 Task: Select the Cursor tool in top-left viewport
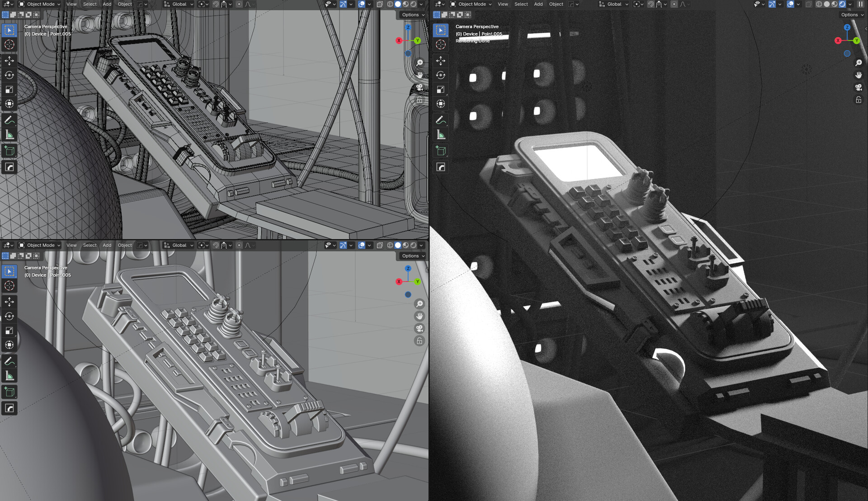click(x=9, y=45)
